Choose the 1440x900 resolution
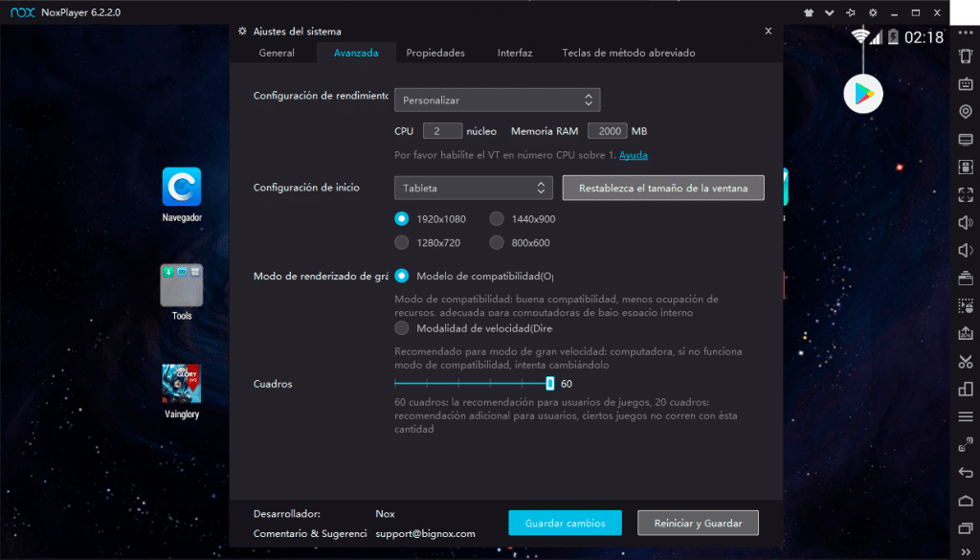The image size is (980, 560). [497, 218]
